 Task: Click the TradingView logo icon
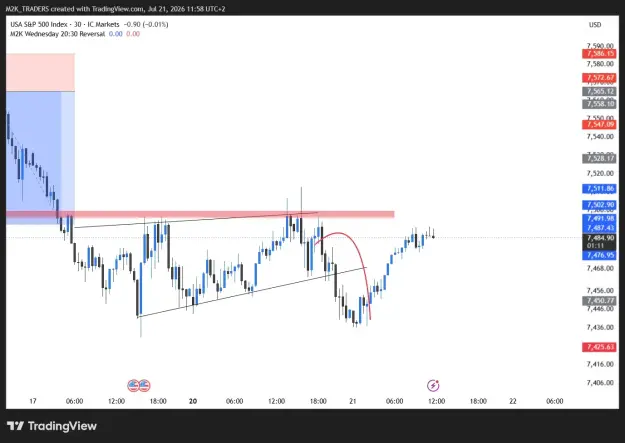(x=15, y=426)
